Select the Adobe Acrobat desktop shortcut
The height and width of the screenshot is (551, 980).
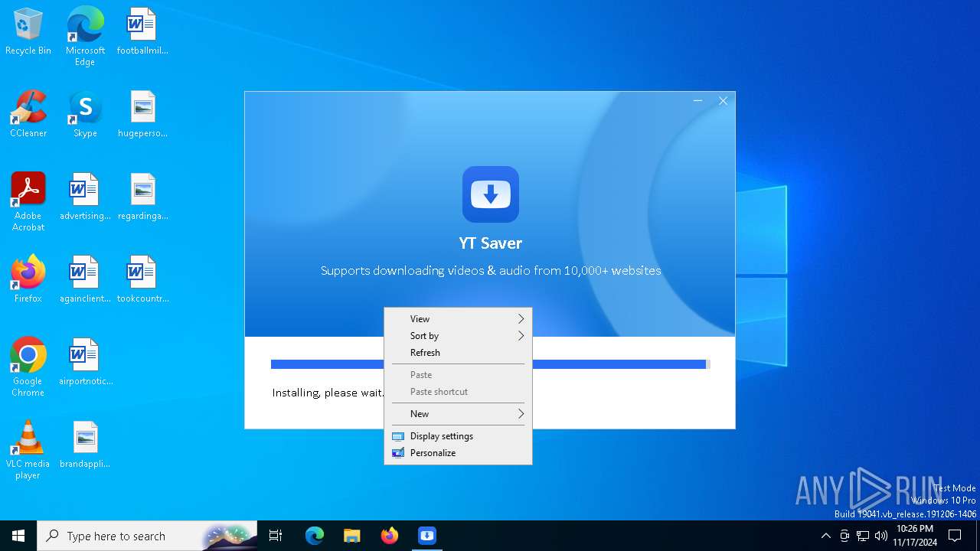(28, 202)
